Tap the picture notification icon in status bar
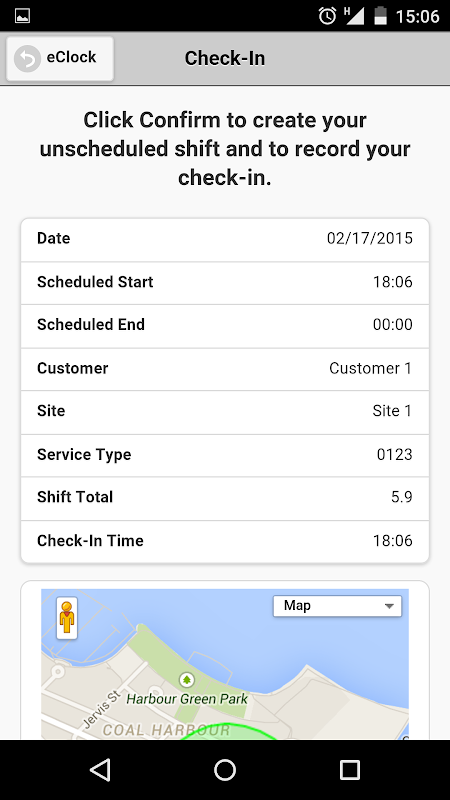This screenshot has height=800, width=450. [x=22, y=16]
